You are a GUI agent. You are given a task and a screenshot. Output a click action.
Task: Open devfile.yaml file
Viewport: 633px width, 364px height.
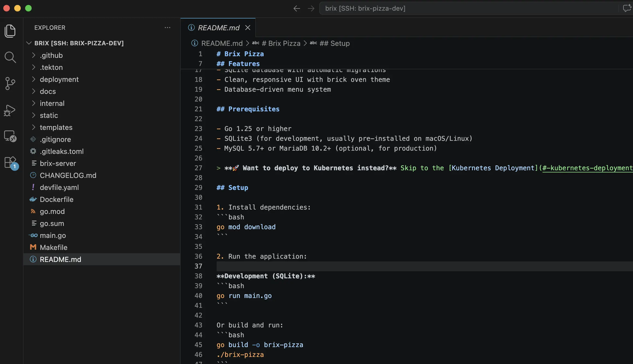[59, 187]
